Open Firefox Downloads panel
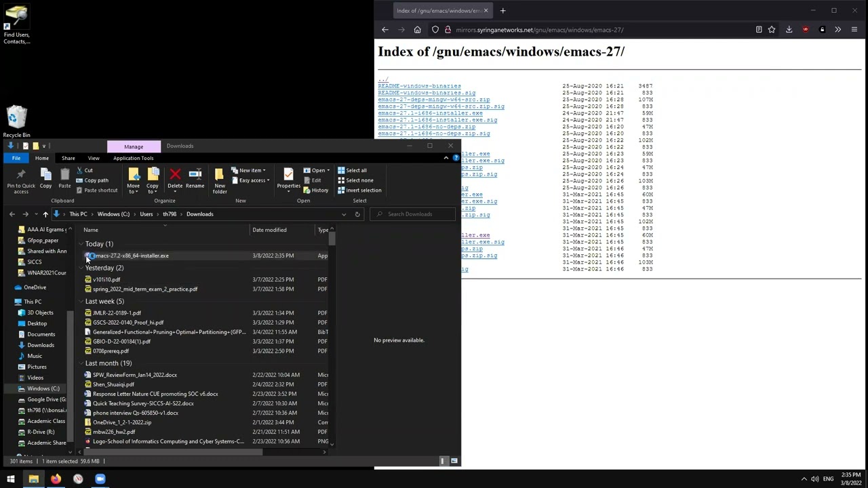This screenshot has width=868, height=488. pyautogui.click(x=789, y=30)
